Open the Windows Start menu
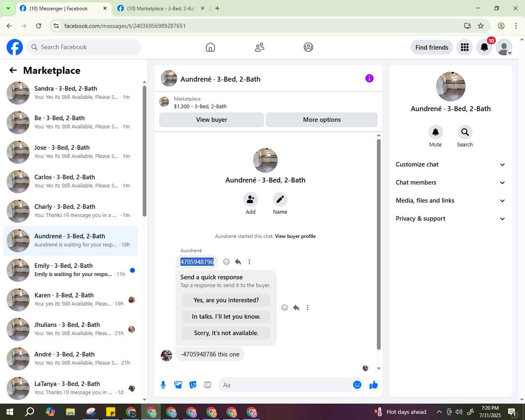 pyautogui.click(x=10, y=412)
